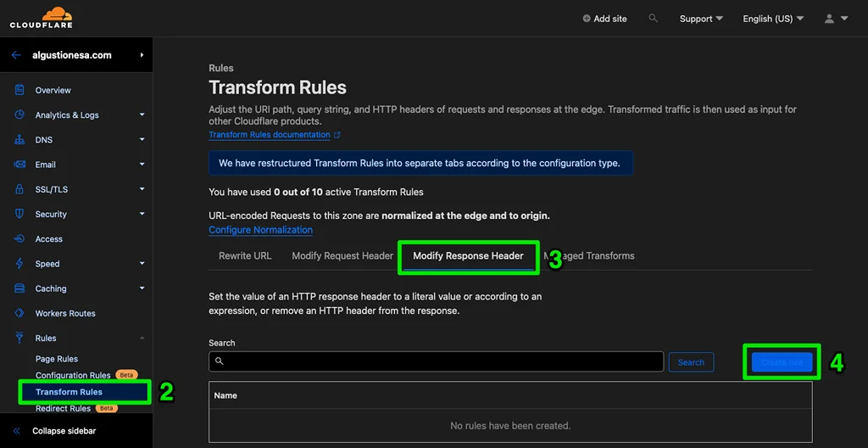Expand the Analytics & Logs menu arrow

click(x=142, y=115)
